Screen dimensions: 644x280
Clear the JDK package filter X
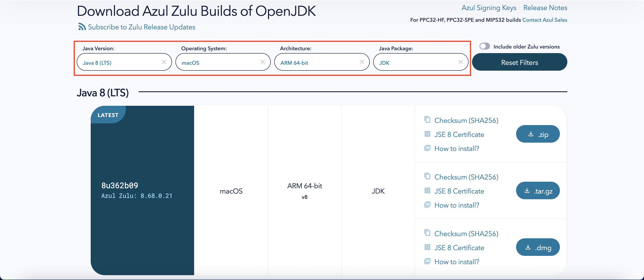(460, 62)
